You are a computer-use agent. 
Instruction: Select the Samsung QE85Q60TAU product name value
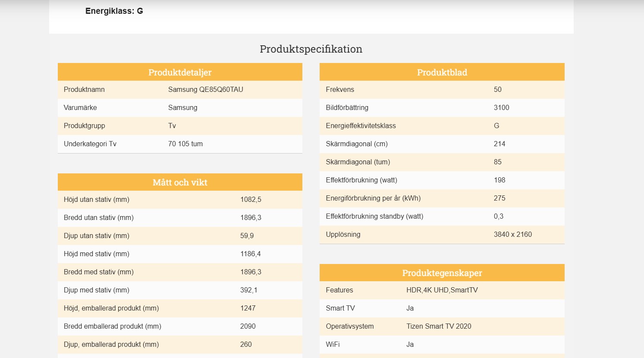[205, 90]
